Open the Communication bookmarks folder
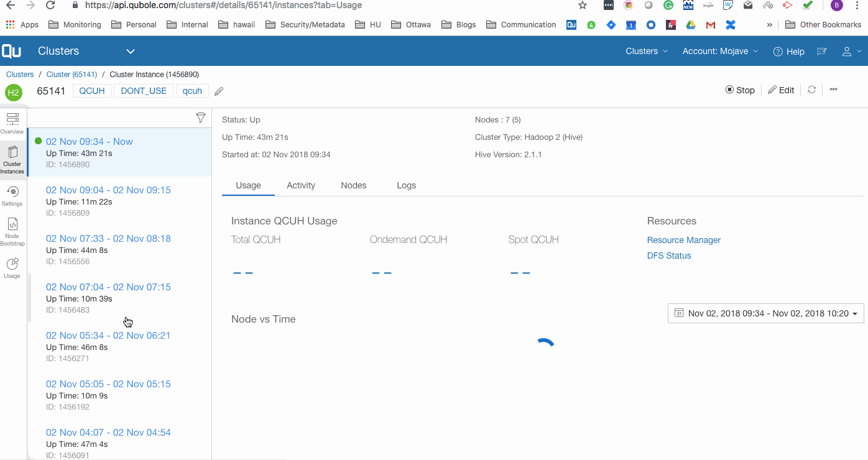This screenshot has width=868, height=460. pos(521,25)
